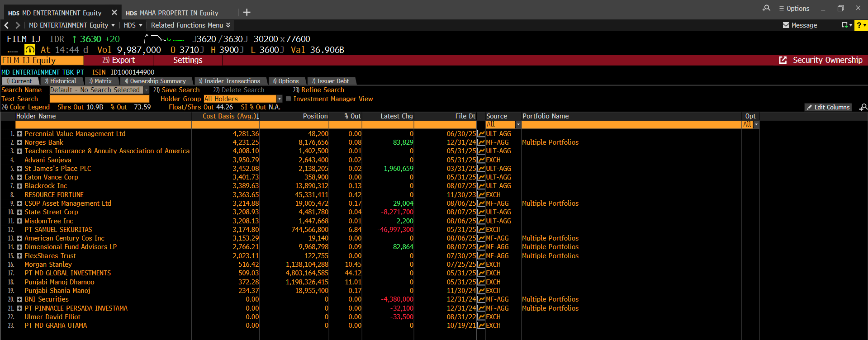Open chart icon for BNI Securities row
Viewport: 868px width, 340px height.
481,299
